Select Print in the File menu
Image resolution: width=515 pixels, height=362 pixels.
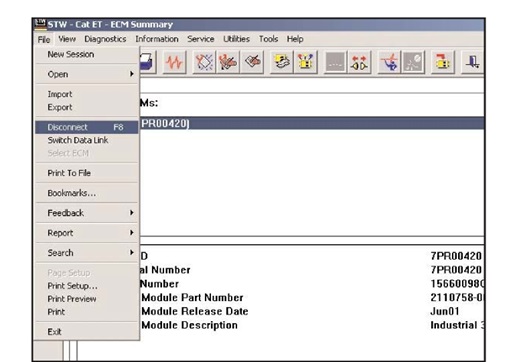(x=87, y=312)
